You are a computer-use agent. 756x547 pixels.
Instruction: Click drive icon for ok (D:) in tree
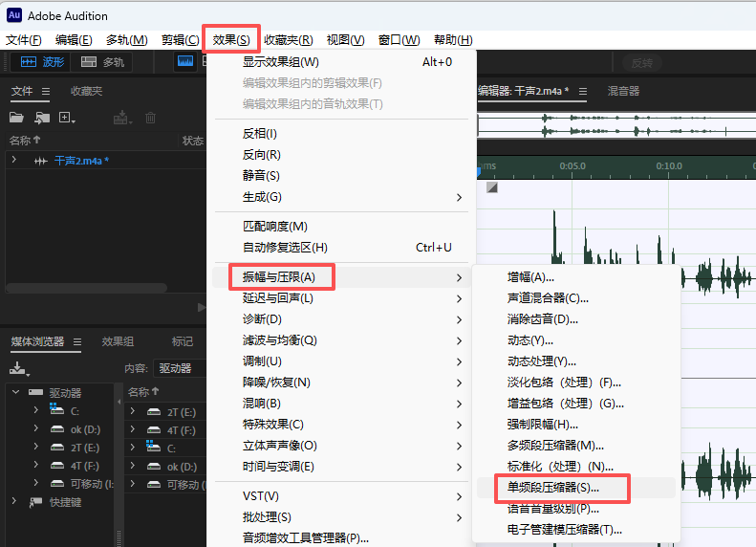57,429
